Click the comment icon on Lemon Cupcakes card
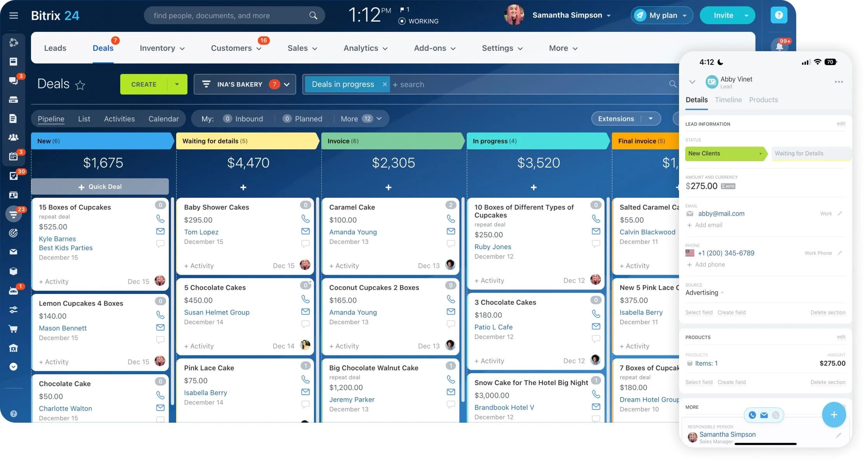Screen dimensions: 868x463 pyautogui.click(x=160, y=340)
